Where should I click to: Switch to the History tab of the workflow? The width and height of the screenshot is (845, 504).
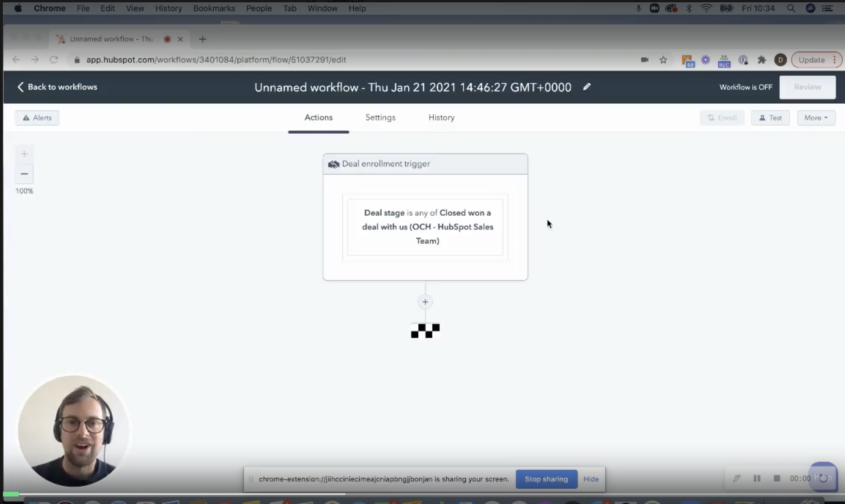pos(441,117)
